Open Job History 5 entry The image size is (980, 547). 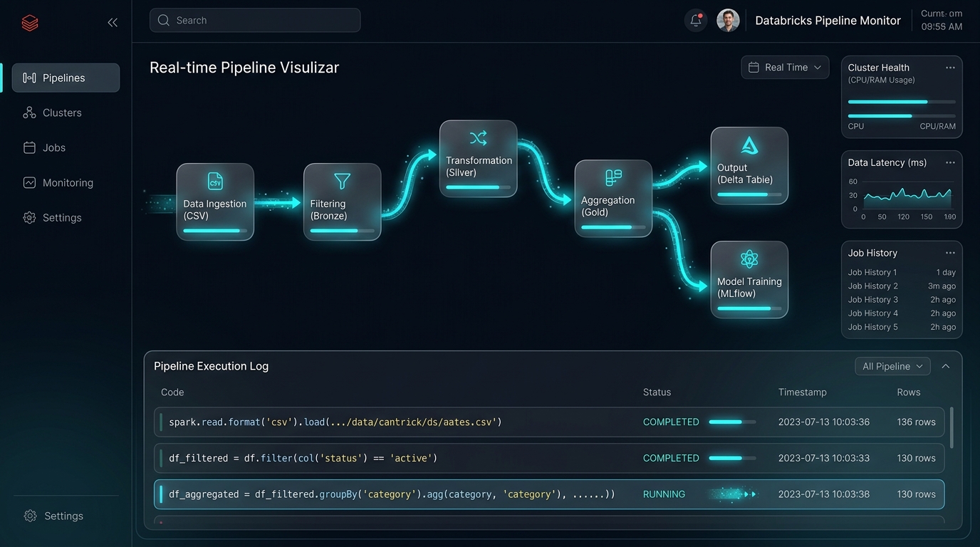(x=902, y=327)
